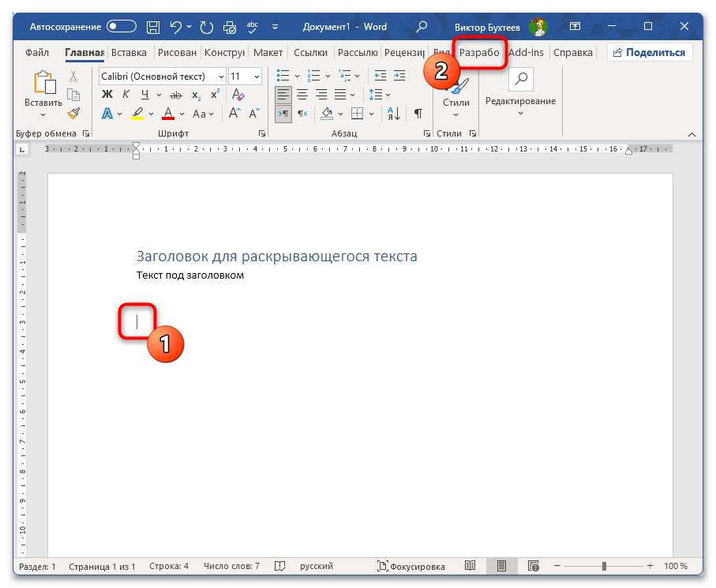Open the Вставка tab
This screenshot has height=588, width=716.
[x=129, y=53]
